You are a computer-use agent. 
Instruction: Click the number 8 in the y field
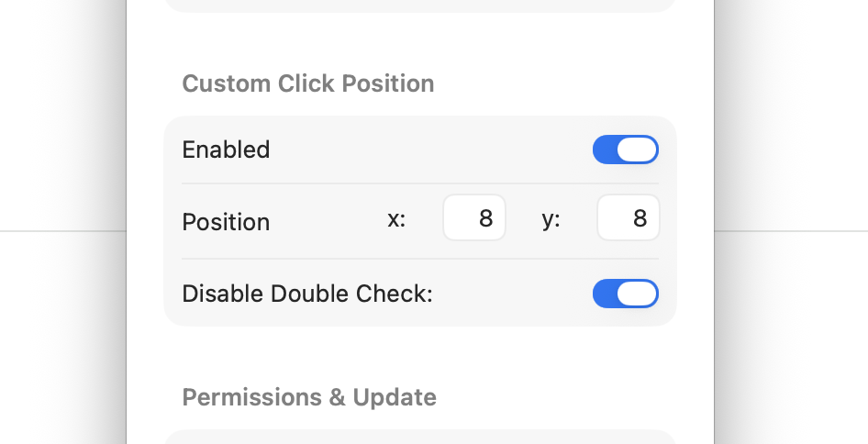(x=640, y=219)
